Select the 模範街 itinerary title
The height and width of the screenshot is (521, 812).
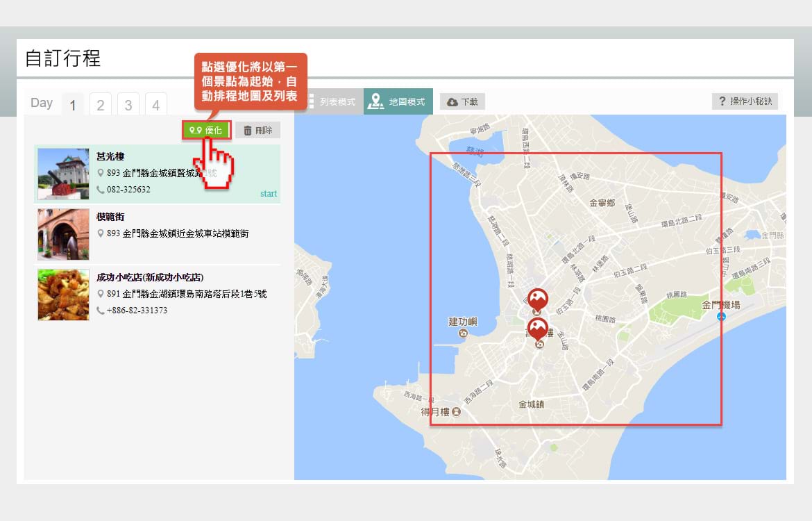110,217
